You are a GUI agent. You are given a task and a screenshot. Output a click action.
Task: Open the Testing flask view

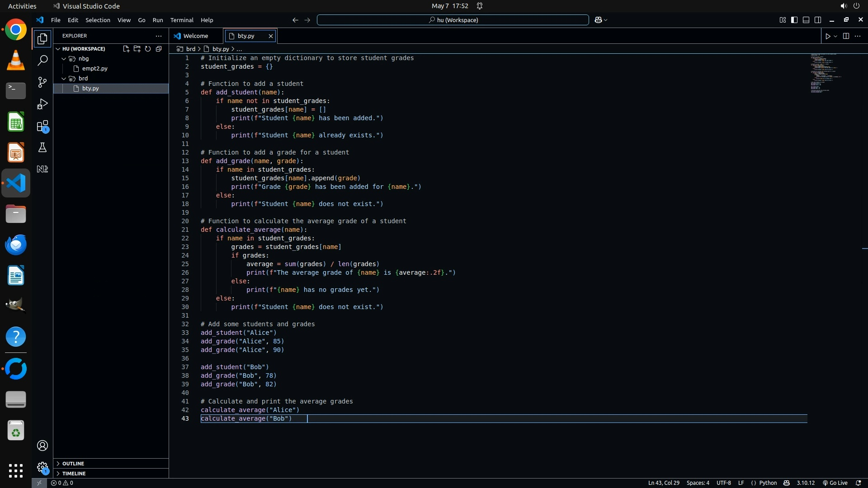(x=42, y=148)
